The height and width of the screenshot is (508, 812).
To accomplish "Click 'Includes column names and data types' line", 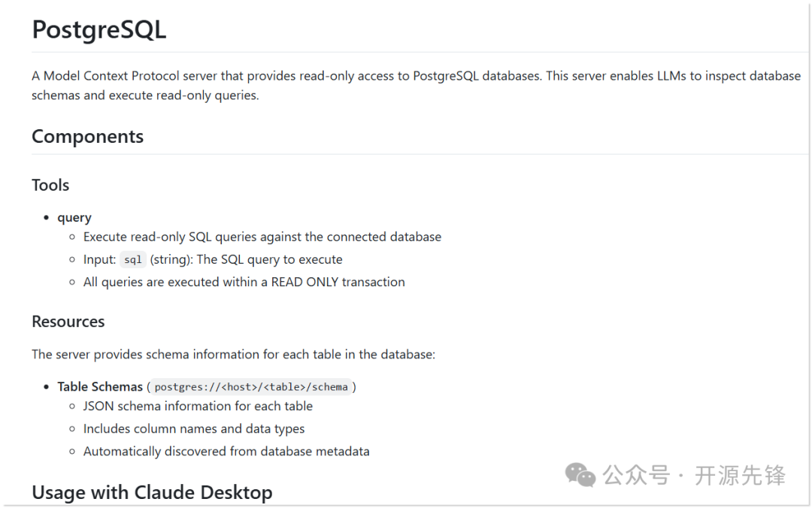I will tap(194, 429).
